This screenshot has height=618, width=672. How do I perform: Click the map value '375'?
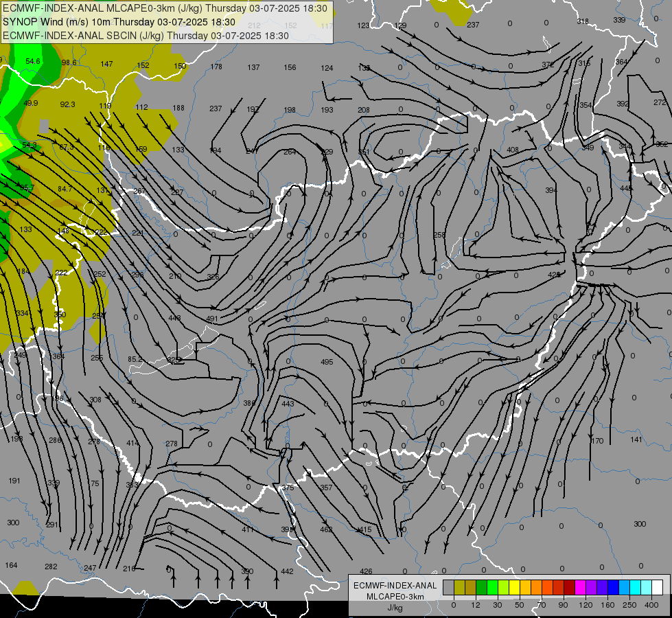(x=288, y=488)
